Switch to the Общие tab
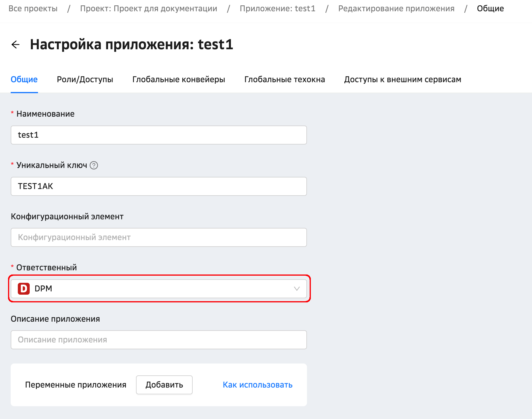532x419 pixels. click(x=24, y=80)
